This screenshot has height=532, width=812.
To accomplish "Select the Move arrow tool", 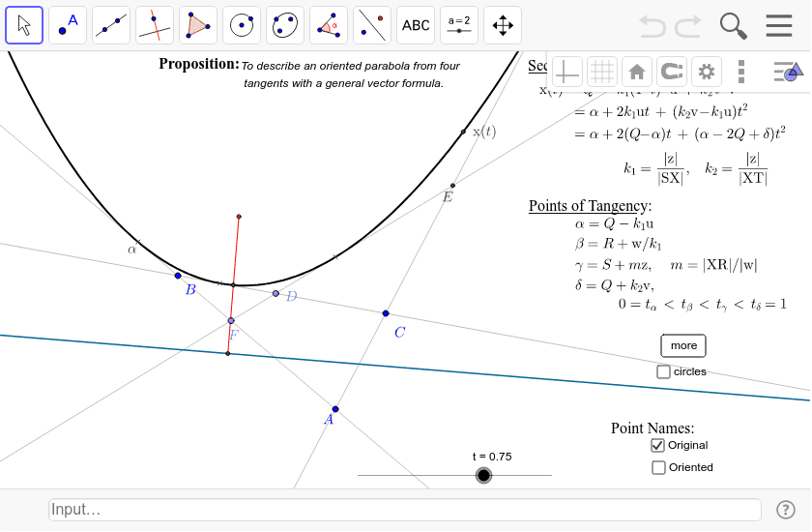I will 24,25.
